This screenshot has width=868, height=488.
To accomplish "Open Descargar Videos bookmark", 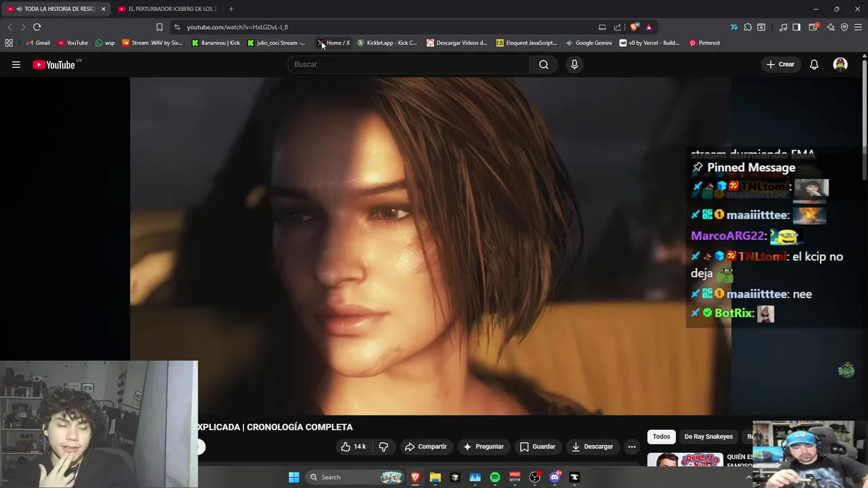I will click(457, 43).
